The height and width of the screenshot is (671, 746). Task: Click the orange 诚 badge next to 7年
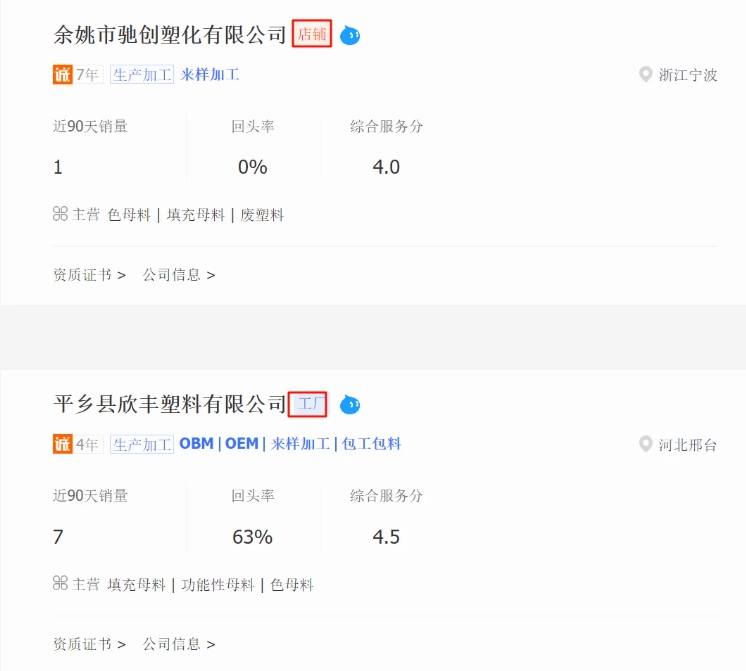point(62,74)
